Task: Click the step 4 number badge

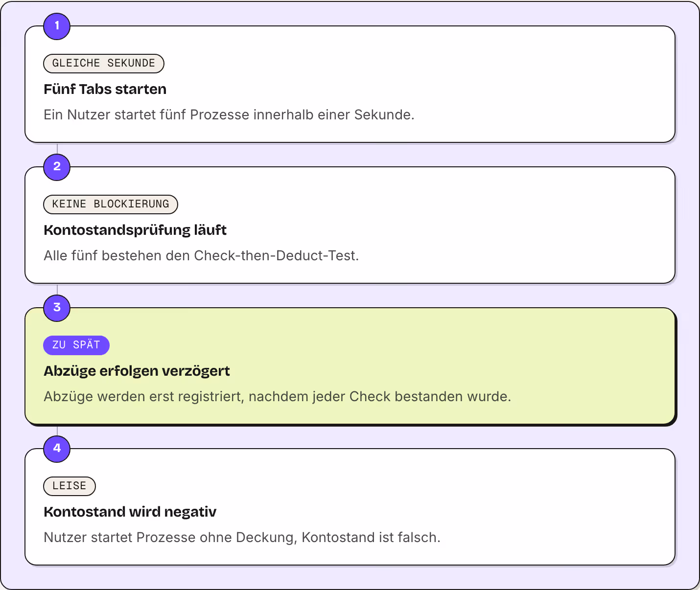Action: coord(57,449)
